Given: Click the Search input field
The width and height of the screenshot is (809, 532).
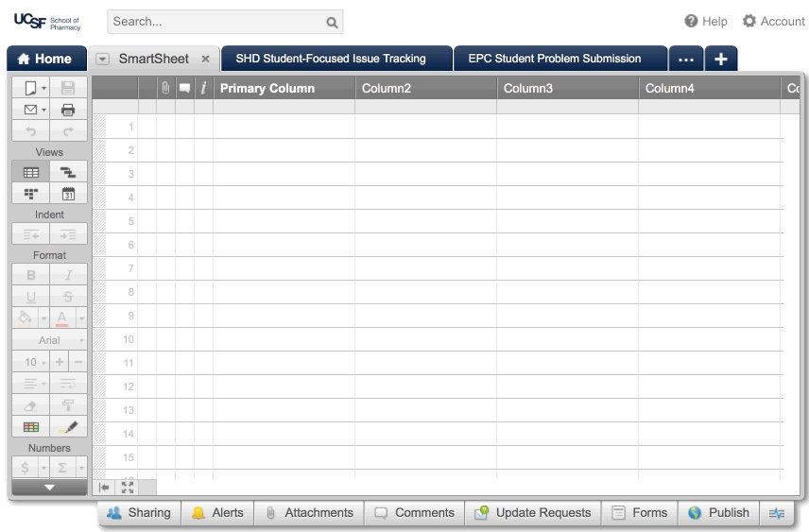Looking at the screenshot, I should [x=215, y=22].
